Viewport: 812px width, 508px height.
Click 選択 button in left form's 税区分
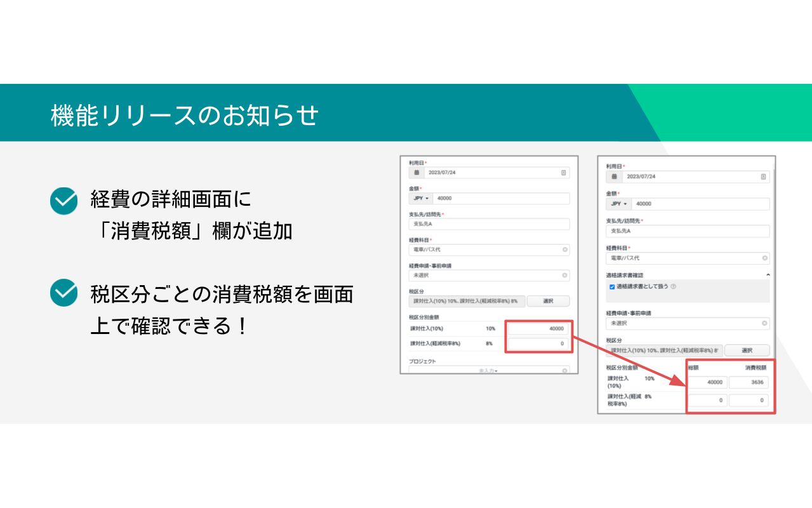(x=548, y=301)
